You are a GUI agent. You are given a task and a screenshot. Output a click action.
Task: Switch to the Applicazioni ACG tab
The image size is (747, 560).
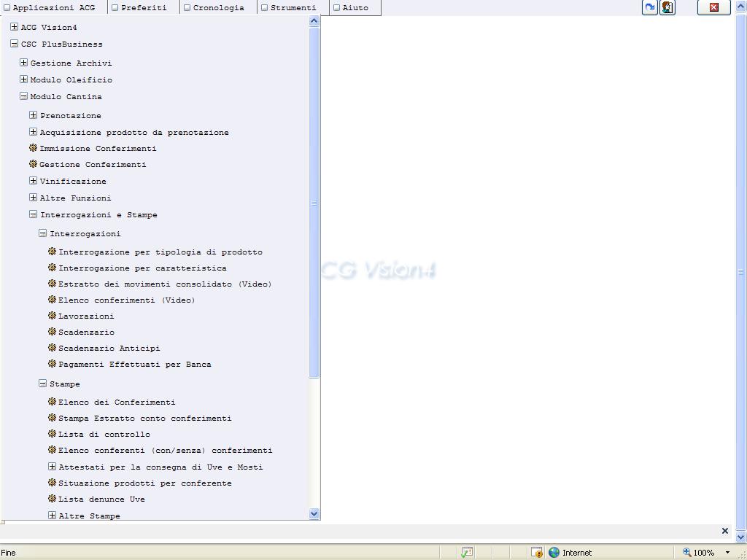point(54,8)
